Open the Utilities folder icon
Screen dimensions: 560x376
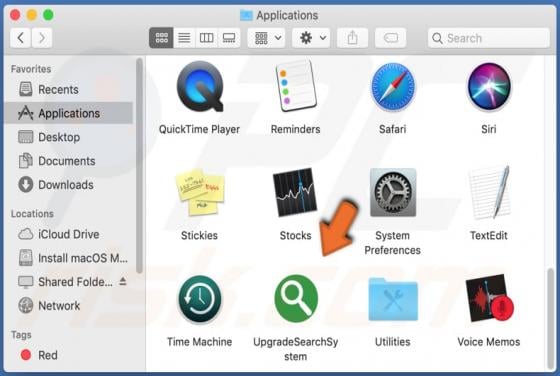[393, 299]
